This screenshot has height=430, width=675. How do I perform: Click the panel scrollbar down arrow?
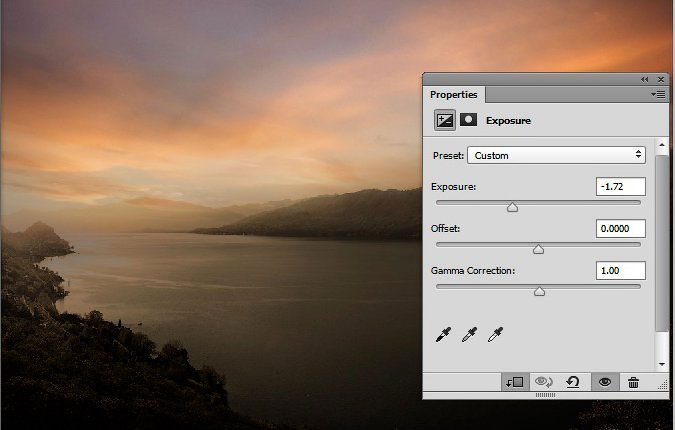(662, 364)
